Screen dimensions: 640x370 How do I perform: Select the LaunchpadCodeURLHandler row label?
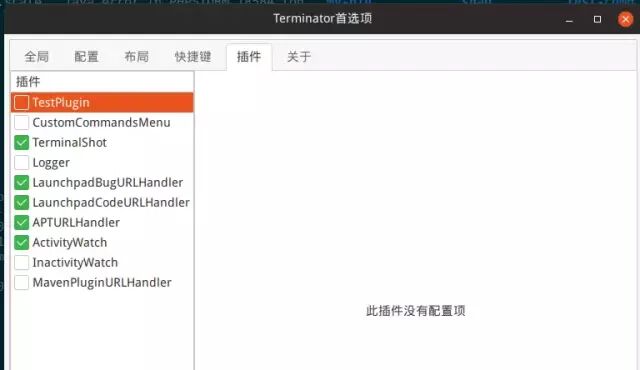[x=111, y=202]
